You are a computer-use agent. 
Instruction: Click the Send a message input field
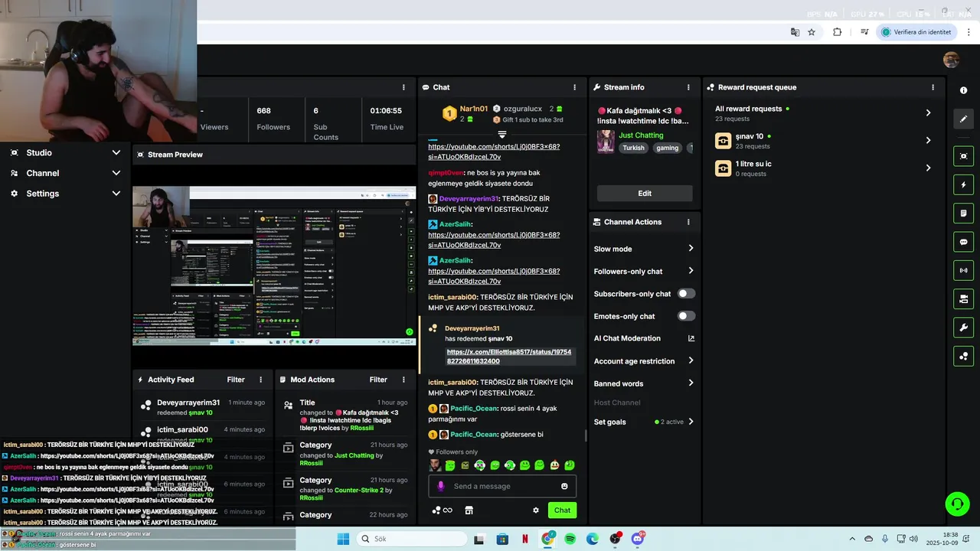(x=502, y=486)
